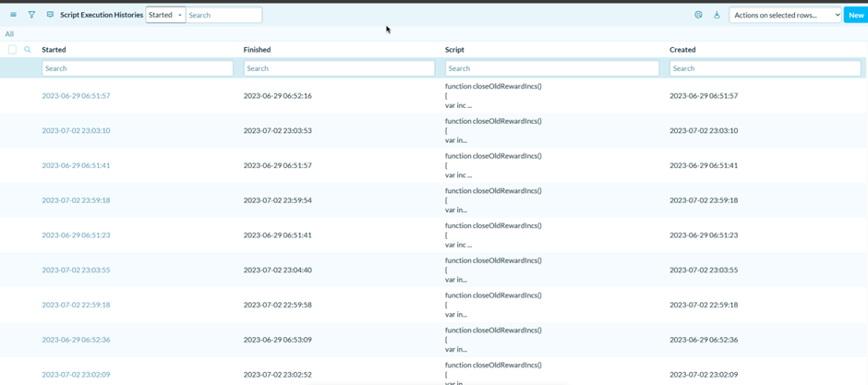Select Finished value 2023-07-02 23:03:53
Viewport: 868px width, 385px height.
click(277, 130)
